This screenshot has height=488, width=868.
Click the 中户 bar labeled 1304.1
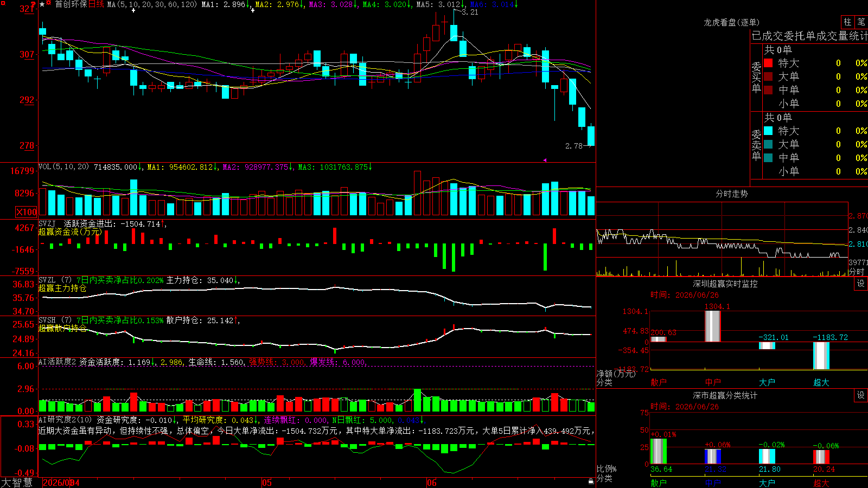coord(713,326)
